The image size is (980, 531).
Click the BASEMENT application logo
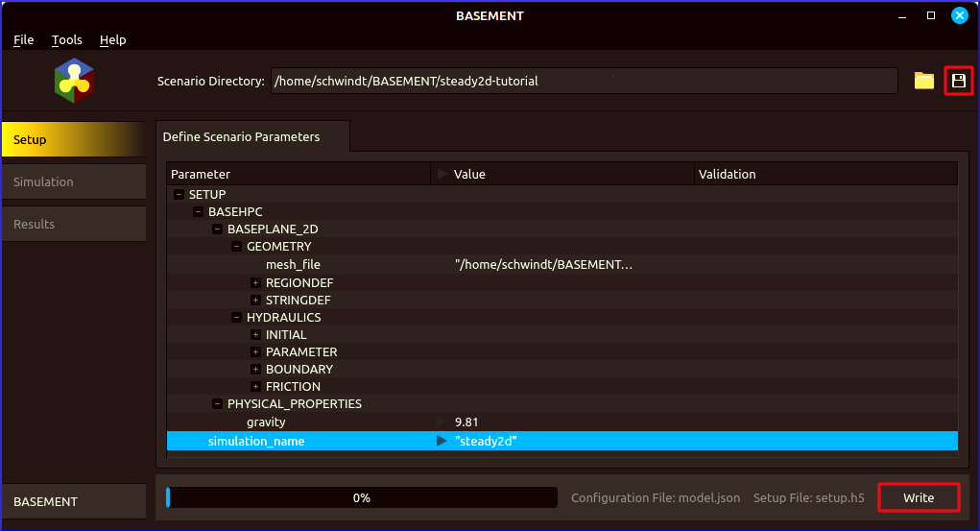(74, 81)
